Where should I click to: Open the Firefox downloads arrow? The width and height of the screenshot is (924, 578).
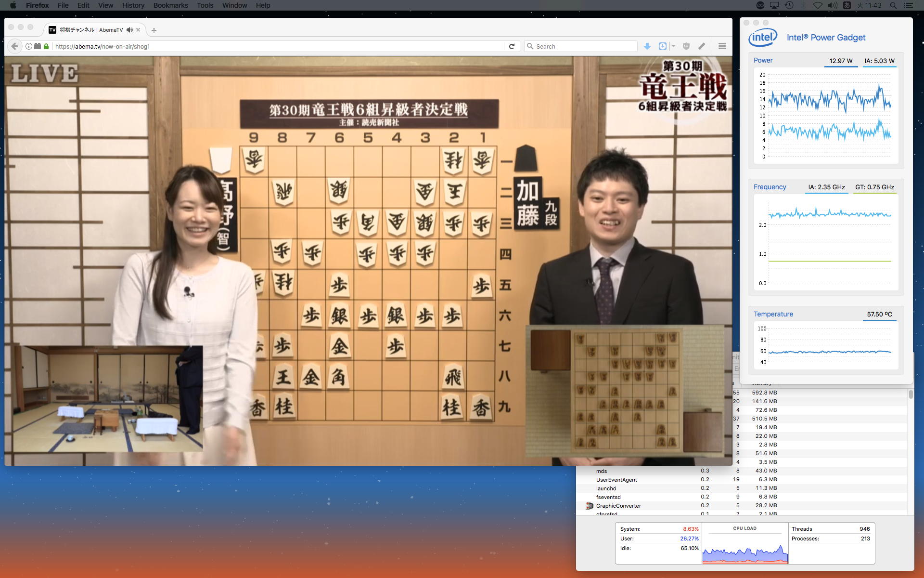647,46
